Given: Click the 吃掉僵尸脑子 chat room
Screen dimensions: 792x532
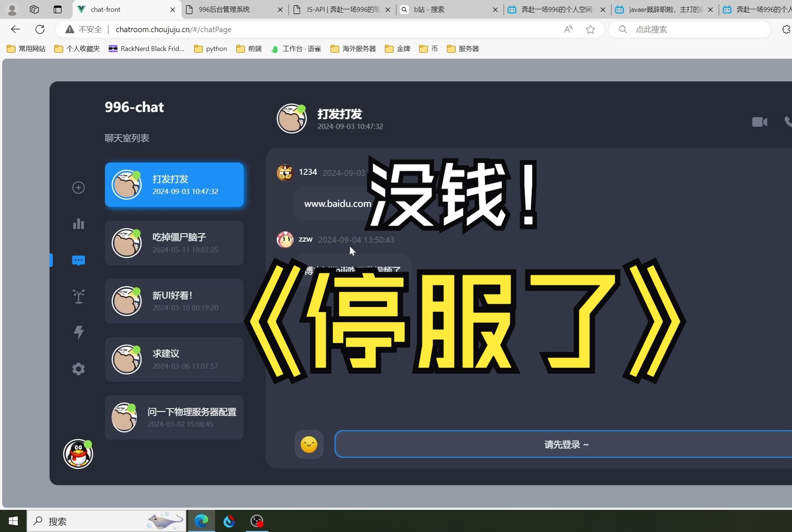Looking at the screenshot, I should tap(173, 242).
